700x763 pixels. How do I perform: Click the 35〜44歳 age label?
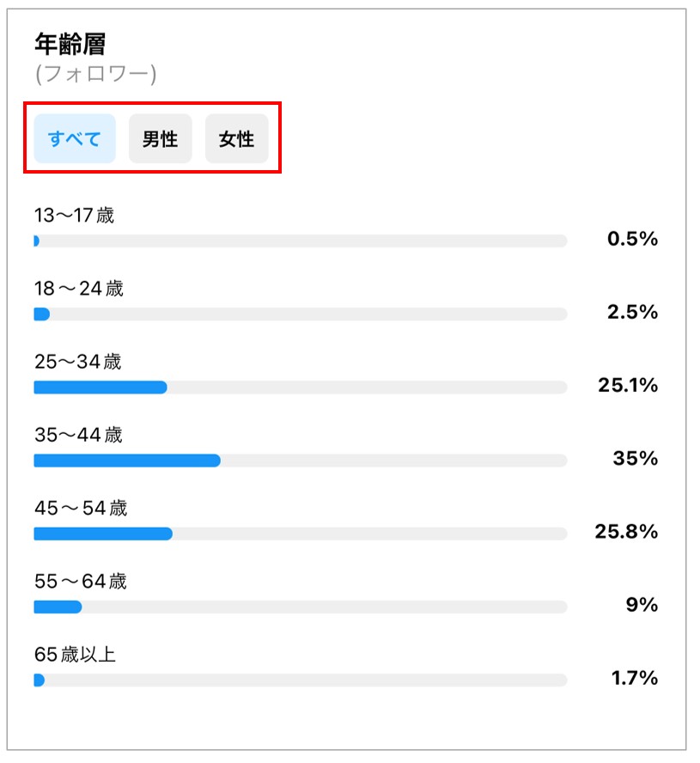click(78, 435)
